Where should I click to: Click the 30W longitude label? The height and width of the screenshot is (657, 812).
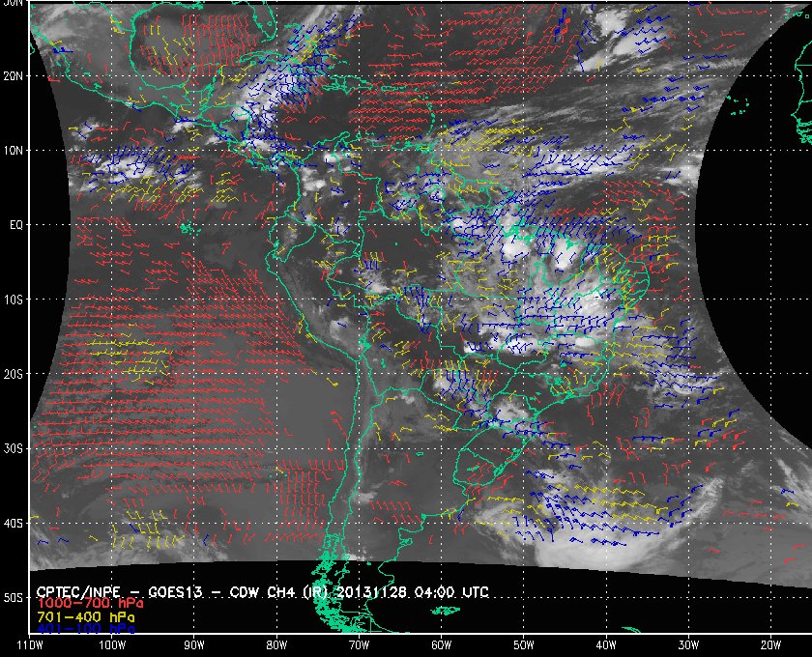click(688, 645)
